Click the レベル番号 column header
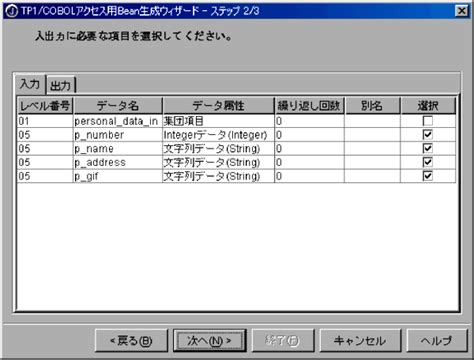Image resolution: width=474 pixels, height=360 pixels. pyautogui.click(x=45, y=106)
